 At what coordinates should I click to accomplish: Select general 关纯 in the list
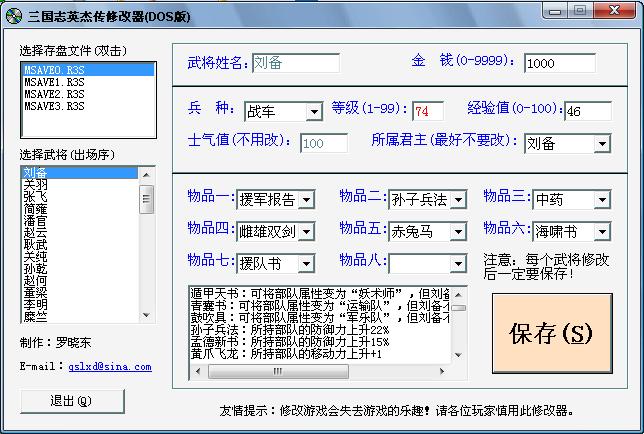coord(80,257)
